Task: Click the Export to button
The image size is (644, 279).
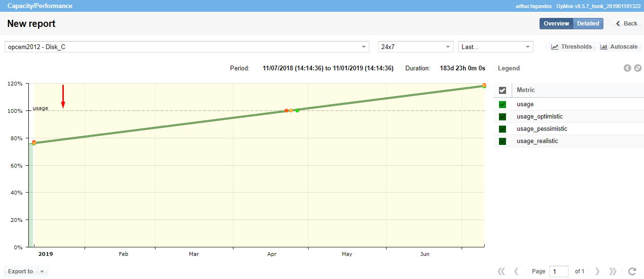Action: point(20,271)
